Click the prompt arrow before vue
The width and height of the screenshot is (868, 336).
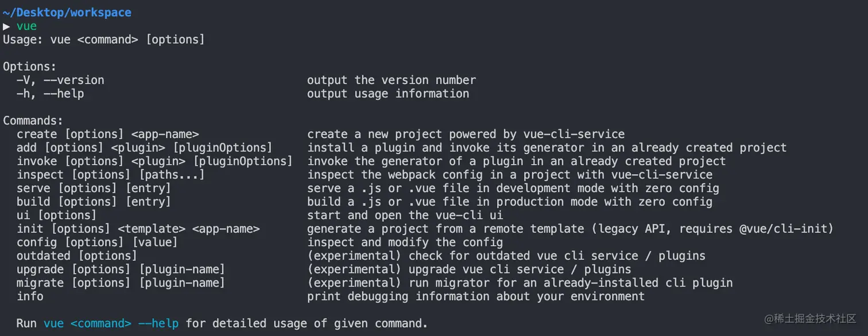coord(6,26)
